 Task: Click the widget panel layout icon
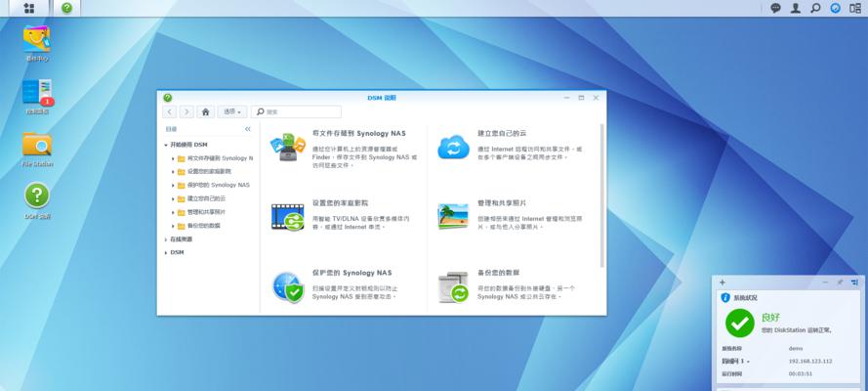pos(854,282)
